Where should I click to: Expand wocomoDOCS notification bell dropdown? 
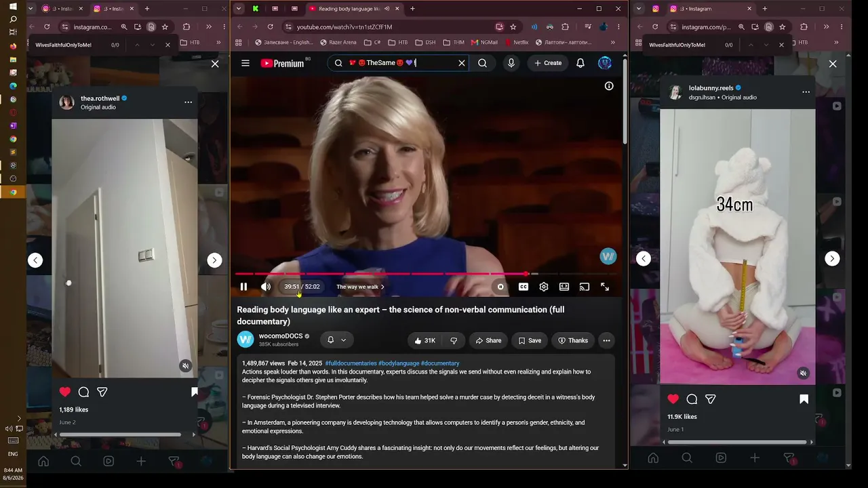[x=336, y=340]
